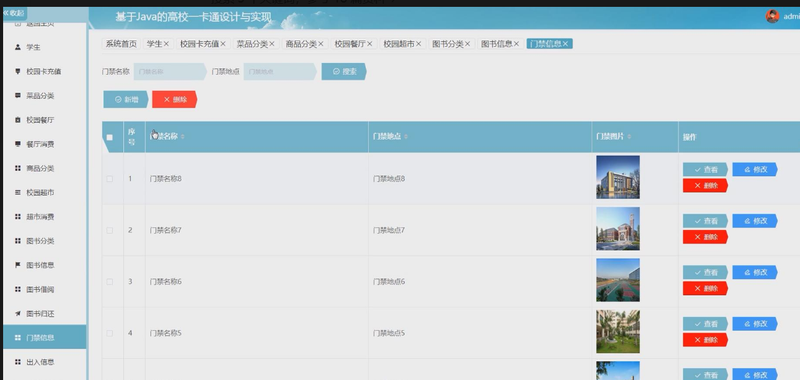The height and width of the screenshot is (380, 800).
Task: Click the 商品分类 grid icon in the sidebar
Action: tap(18, 168)
